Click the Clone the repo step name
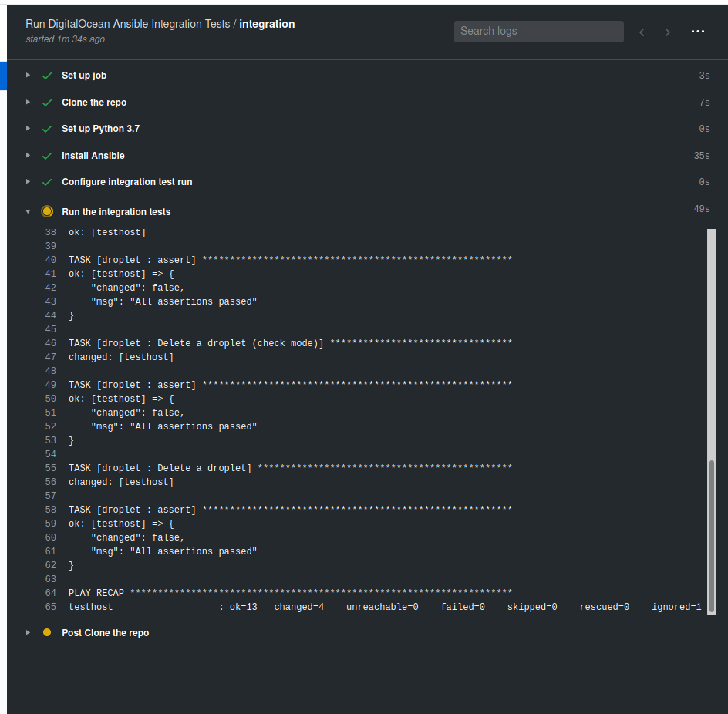 (94, 102)
